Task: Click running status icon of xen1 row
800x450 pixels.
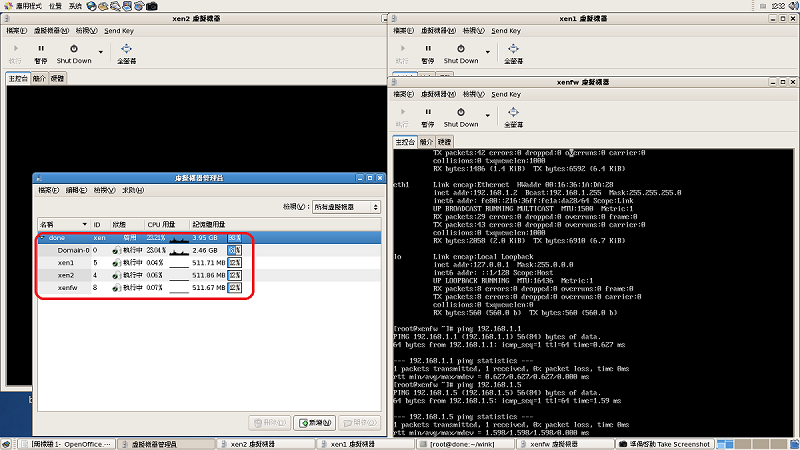Action: tap(116, 263)
